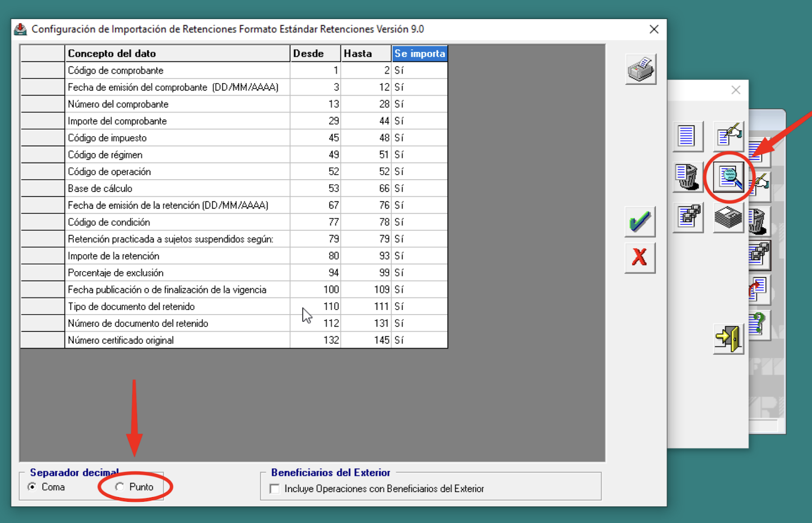This screenshot has width=812, height=523.
Task: Click Código de operación concept cell
Action: click(x=178, y=171)
